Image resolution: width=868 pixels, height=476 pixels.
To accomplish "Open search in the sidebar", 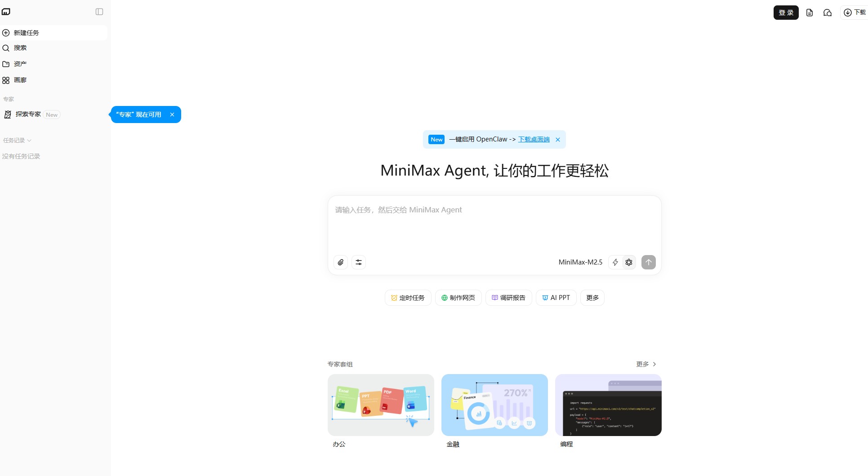I will (6, 48).
